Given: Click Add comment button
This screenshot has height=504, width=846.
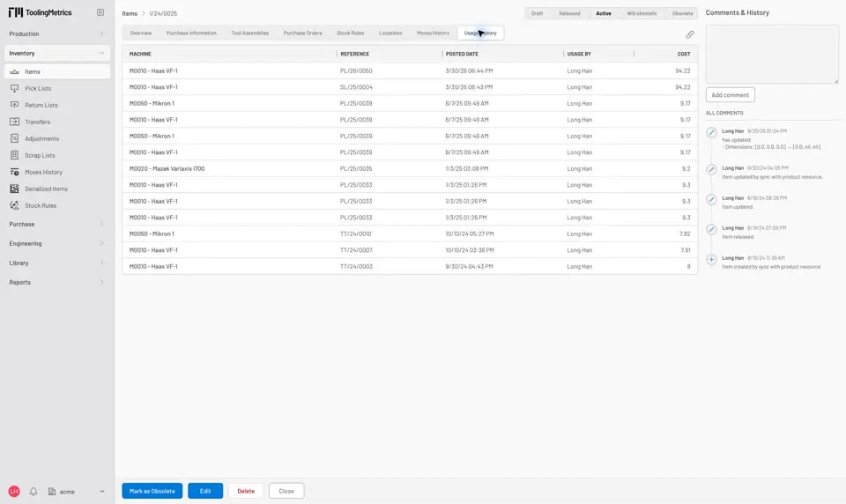Looking at the screenshot, I should tap(730, 95).
